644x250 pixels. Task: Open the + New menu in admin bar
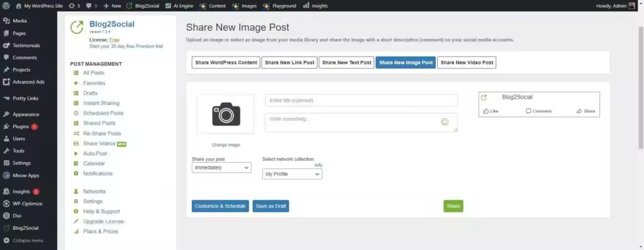coord(112,6)
